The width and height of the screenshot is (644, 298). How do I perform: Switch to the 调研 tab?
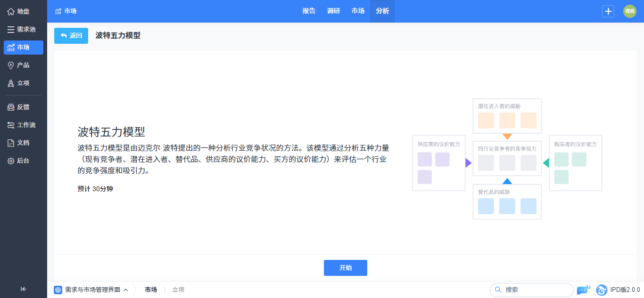coord(333,11)
